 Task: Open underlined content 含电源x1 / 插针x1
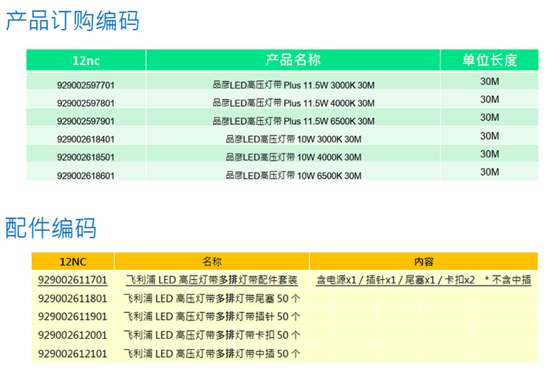pos(424,280)
